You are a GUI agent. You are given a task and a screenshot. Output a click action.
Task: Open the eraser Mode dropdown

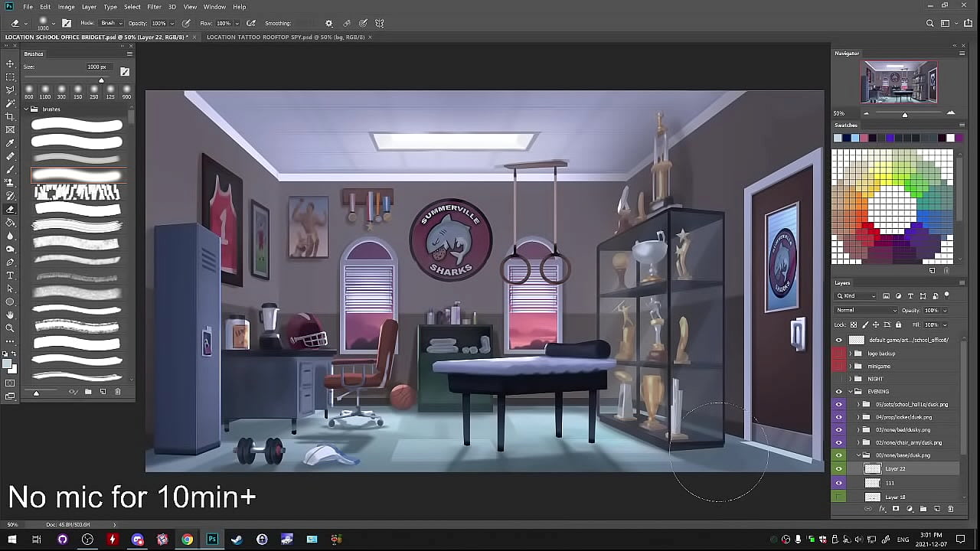tap(111, 23)
